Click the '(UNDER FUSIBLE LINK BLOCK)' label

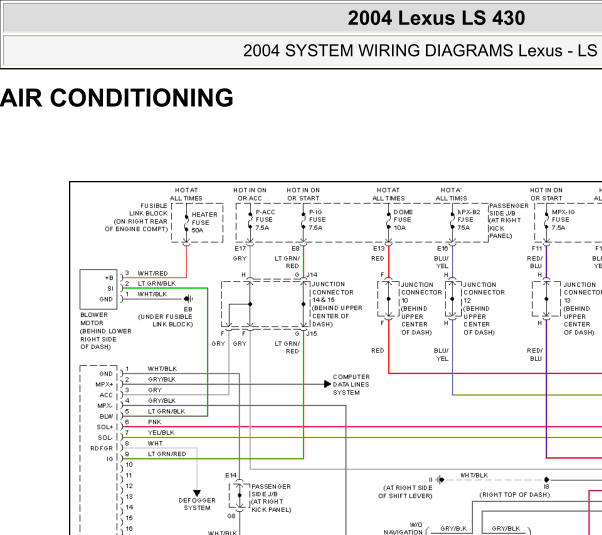pyautogui.click(x=165, y=320)
